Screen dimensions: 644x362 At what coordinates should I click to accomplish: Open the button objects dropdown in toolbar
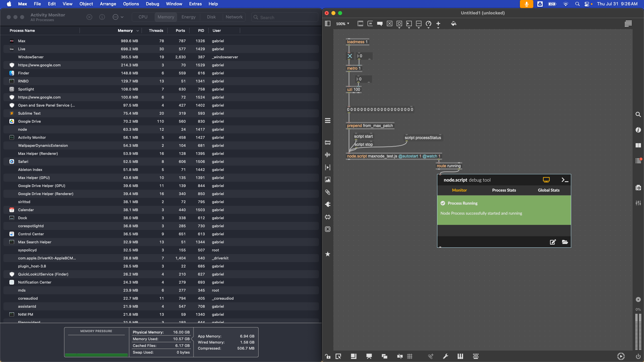[x=399, y=24]
